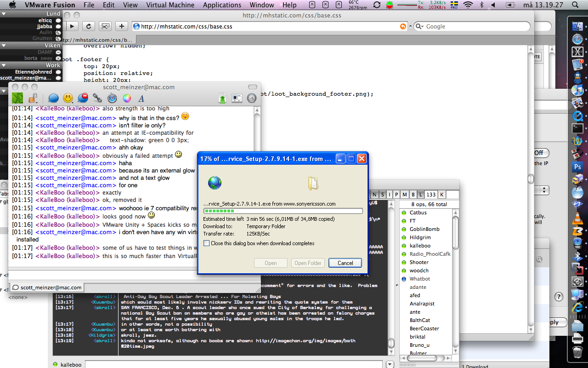This screenshot has height=368, width=588.
Task: Toggle the K channel mode button
Action: (x=441, y=195)
